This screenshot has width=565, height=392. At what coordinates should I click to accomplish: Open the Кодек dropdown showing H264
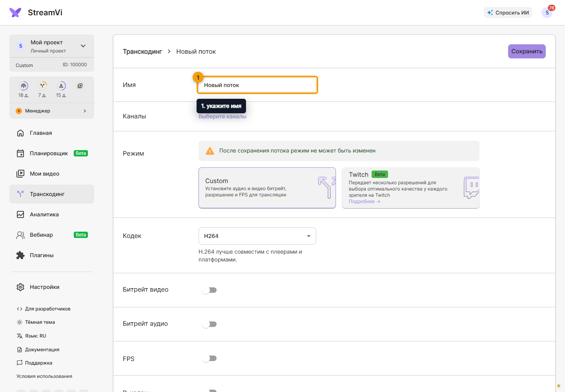pos(257,236)
